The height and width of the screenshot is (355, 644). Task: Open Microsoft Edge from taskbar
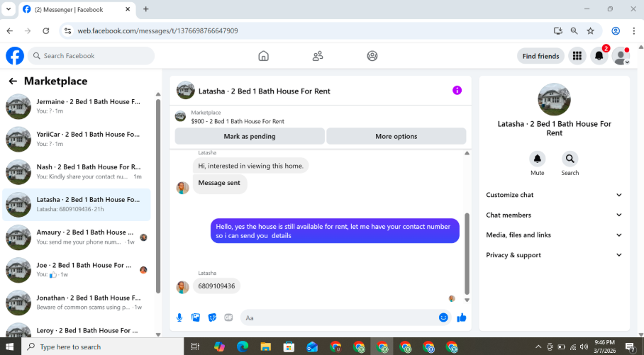point(243,346)
